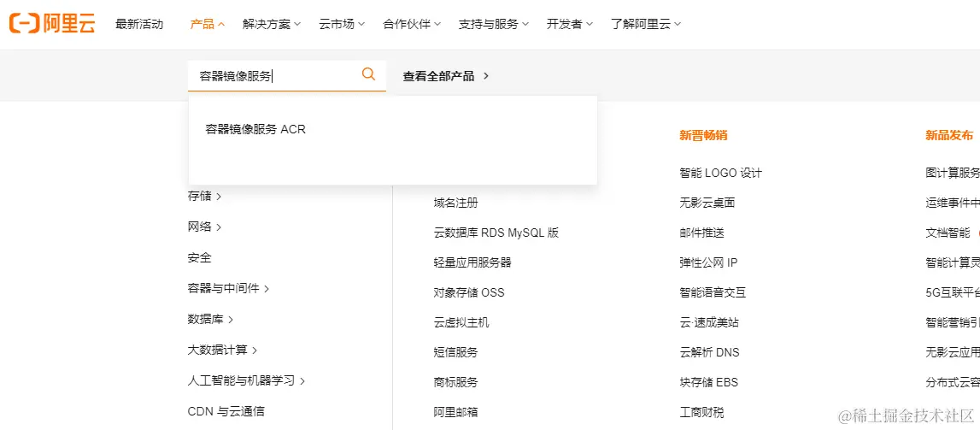Open 弹性公网 IP link

pos(709,262)
